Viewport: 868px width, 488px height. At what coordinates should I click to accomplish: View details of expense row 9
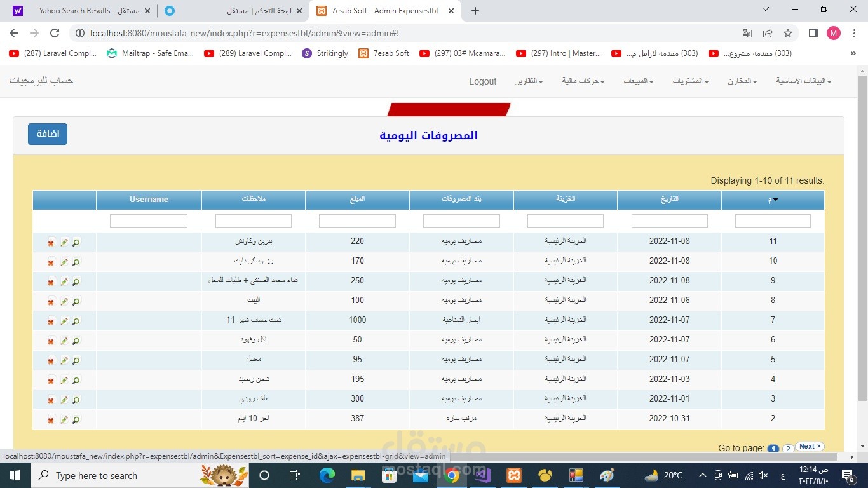(76, 281)
